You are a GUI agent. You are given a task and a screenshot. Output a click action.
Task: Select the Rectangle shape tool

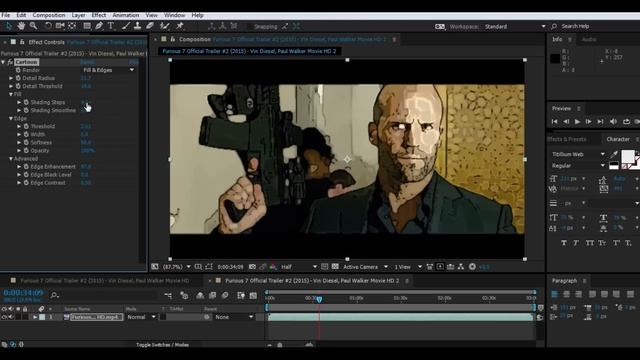tap(87, 26)
